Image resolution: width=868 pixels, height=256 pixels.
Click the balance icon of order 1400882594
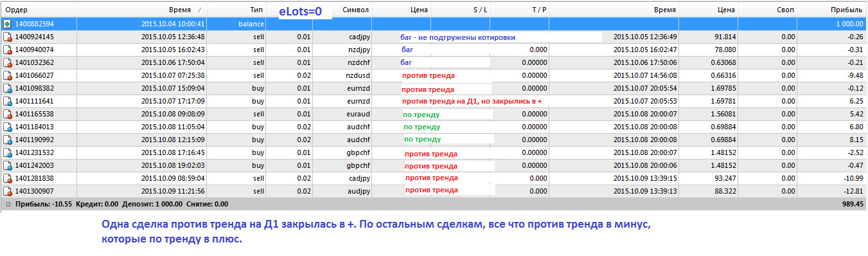click(x=7, y=24)
